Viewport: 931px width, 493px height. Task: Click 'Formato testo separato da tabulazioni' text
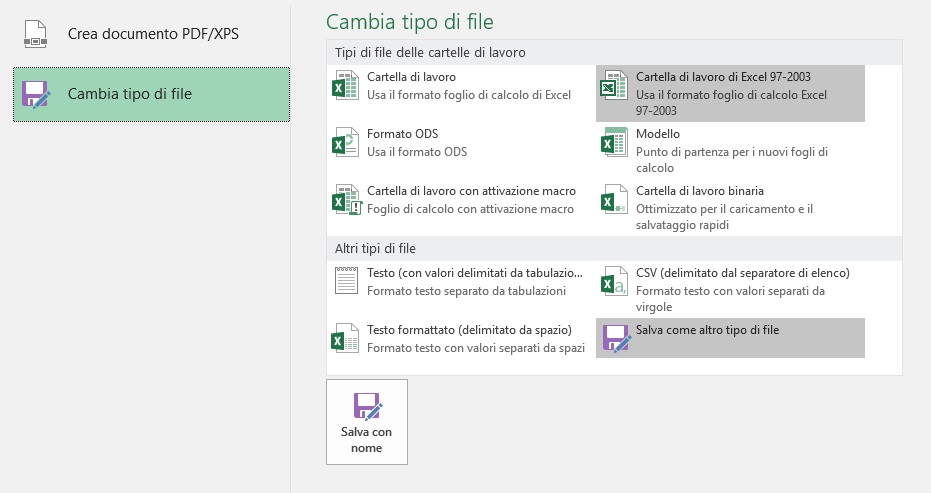tap(466, 291)
